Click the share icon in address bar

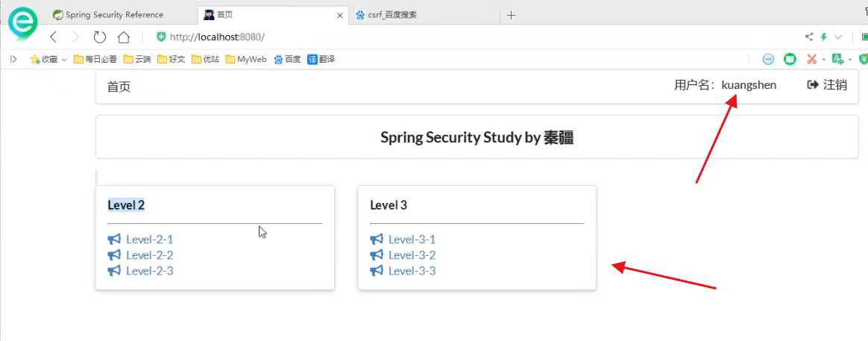[809, 37]
